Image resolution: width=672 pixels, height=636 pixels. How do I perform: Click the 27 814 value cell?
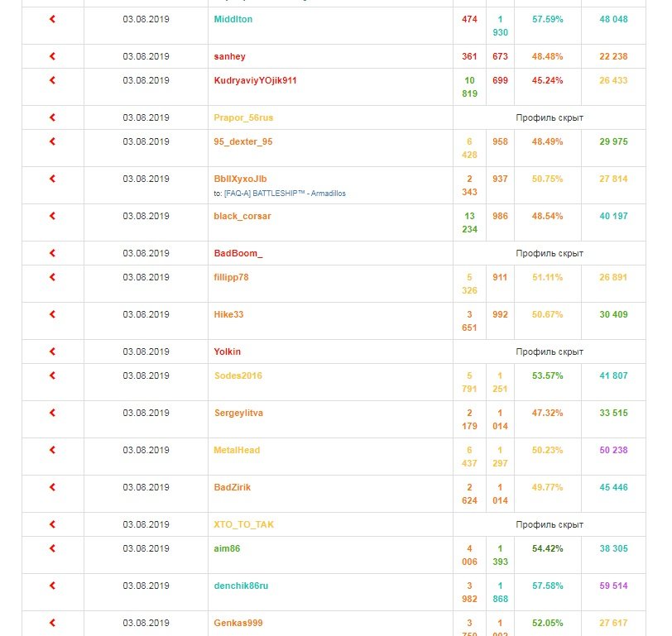614,179
